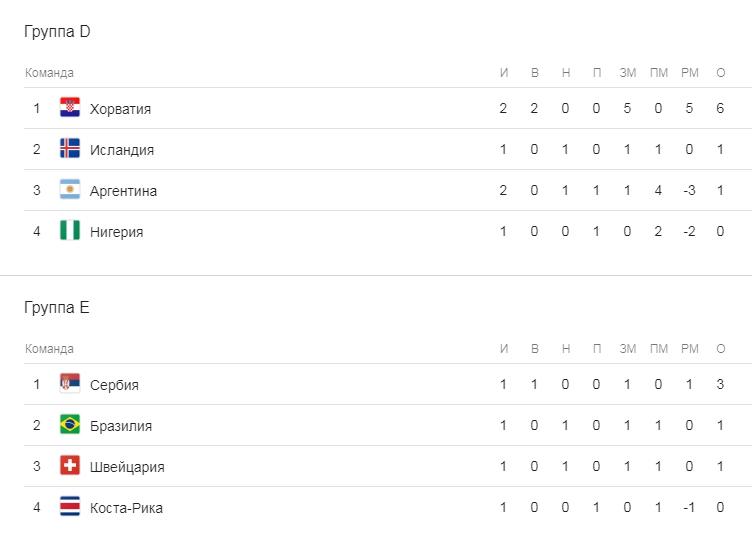
Task: Select the Швейцария team name
Action: [x=127, y=467]
